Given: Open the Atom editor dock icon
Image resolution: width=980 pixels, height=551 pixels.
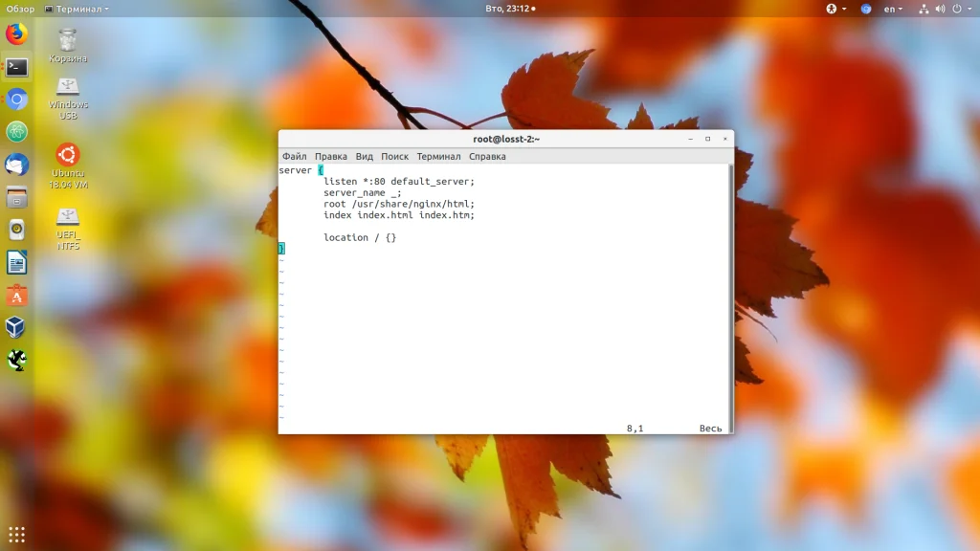Looking at the screenshot, I should (17, 132).
